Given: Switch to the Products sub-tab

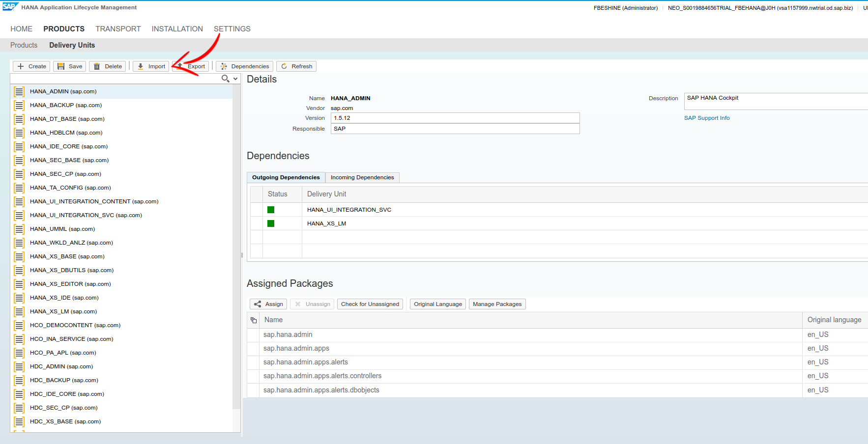Looking at the screenshot, I should [24, 45].
